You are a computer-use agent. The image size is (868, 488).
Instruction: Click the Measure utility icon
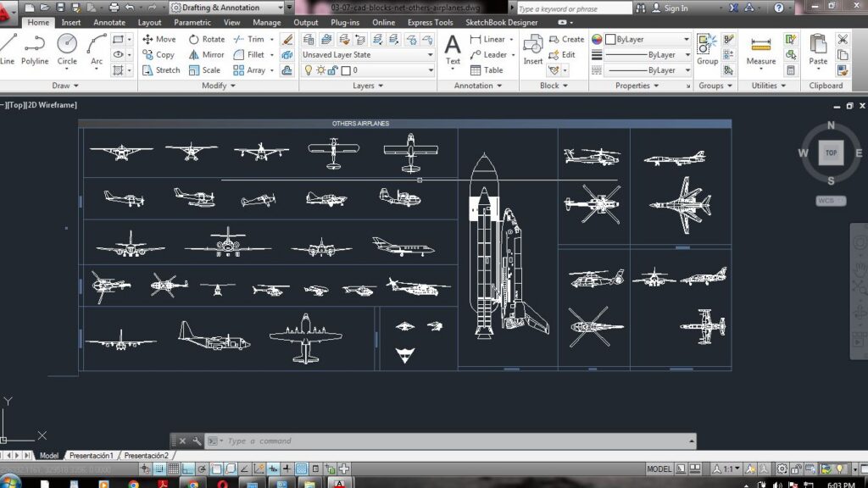[x=760, y=49]
